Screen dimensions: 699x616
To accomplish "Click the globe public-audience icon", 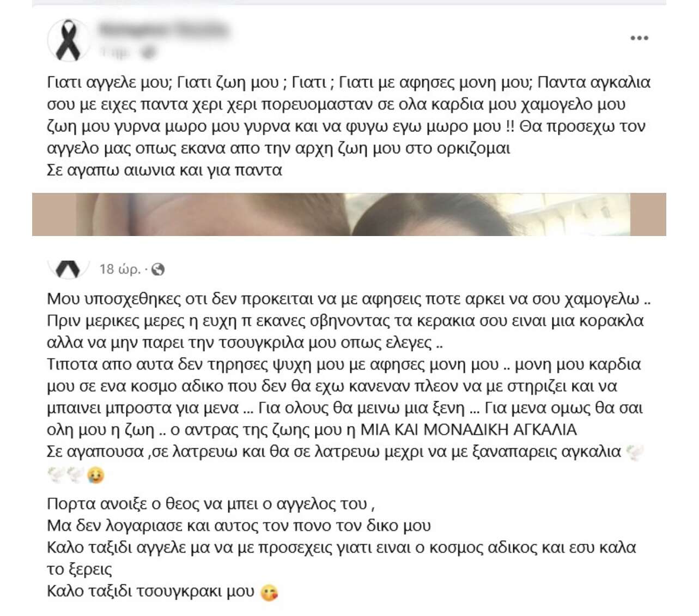I will (x=158, y=269).
